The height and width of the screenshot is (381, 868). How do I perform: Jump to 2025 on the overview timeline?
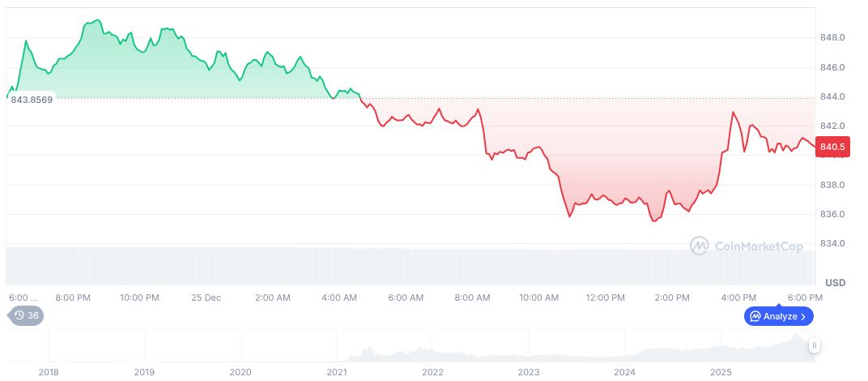tap(721, 372)
